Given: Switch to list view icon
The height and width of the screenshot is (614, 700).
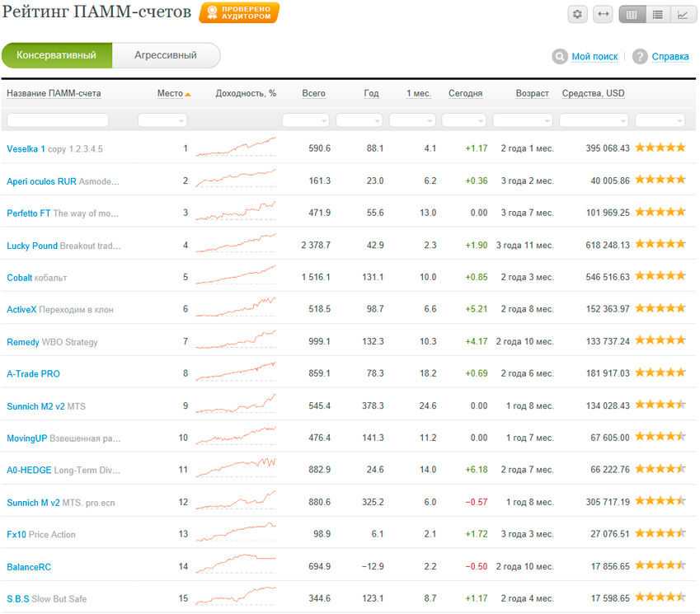Looking at the screenshot, I should 657,14.
